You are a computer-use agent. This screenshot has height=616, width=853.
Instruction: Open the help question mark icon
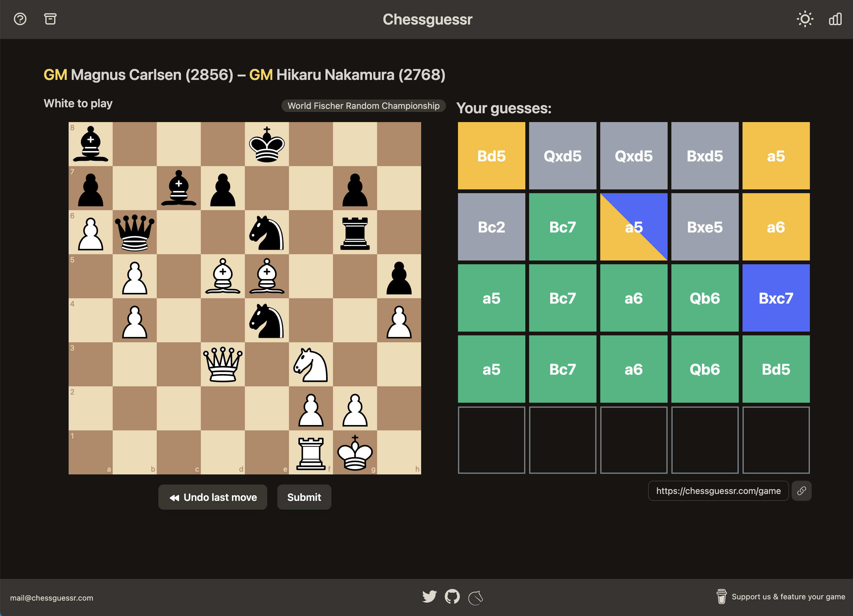[20, 19]
